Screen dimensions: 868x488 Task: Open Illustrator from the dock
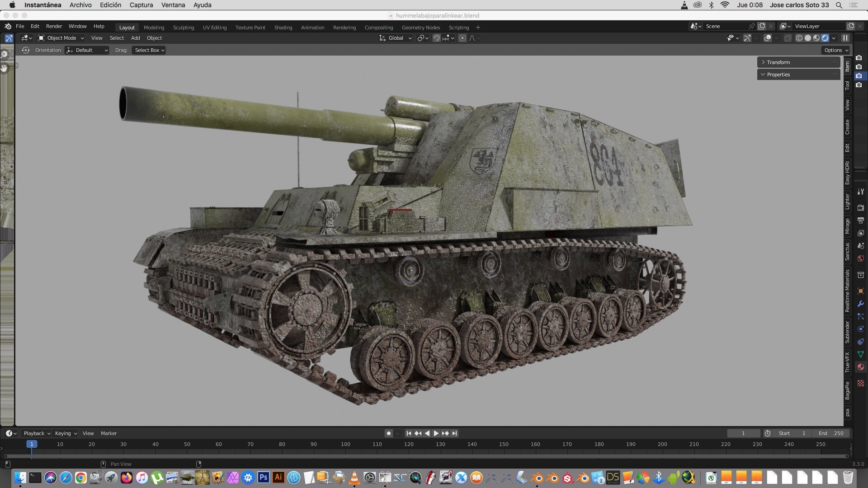coord(278,477)
